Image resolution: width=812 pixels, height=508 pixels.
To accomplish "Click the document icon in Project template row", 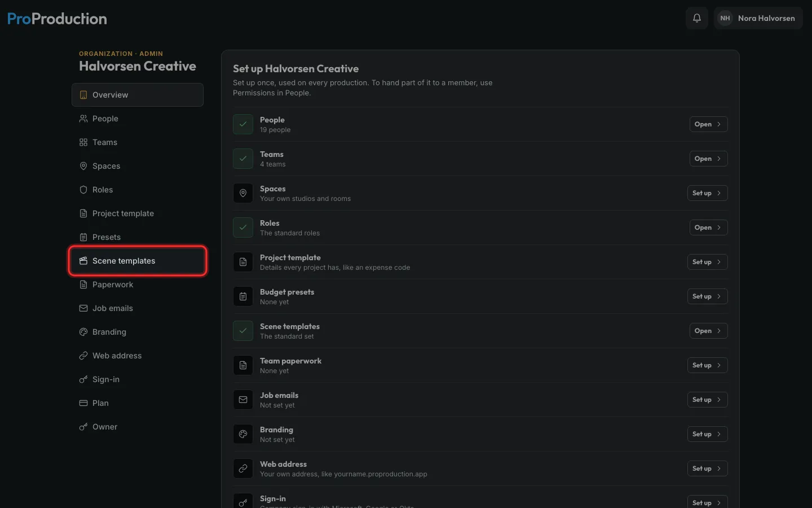I will (243, 262).
